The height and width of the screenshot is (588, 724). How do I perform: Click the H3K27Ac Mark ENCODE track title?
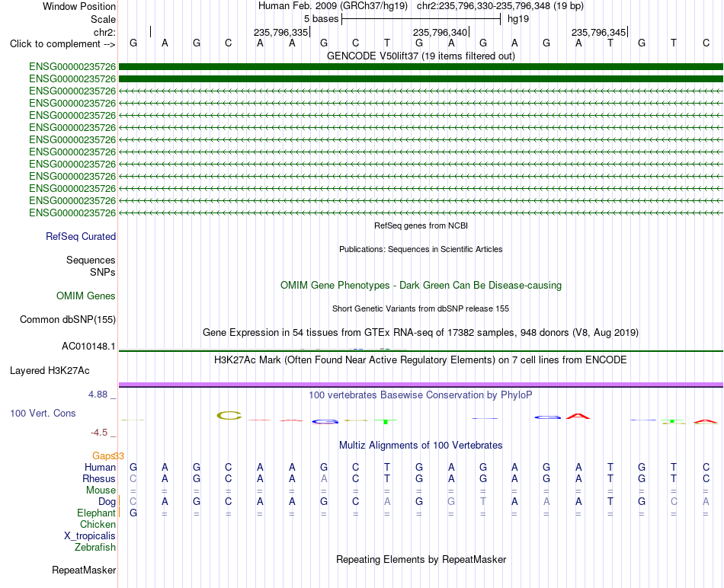click(421, 360)
